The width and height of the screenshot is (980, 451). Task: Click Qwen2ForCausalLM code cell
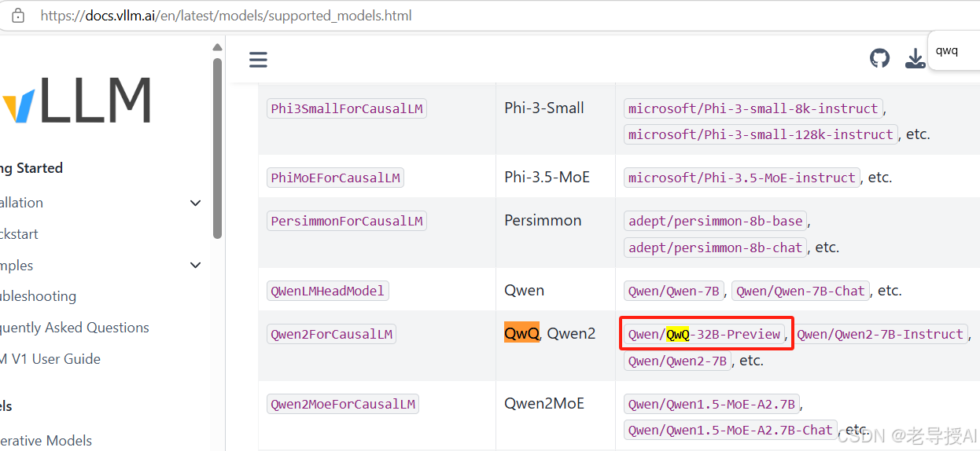[x=331, y=334]
